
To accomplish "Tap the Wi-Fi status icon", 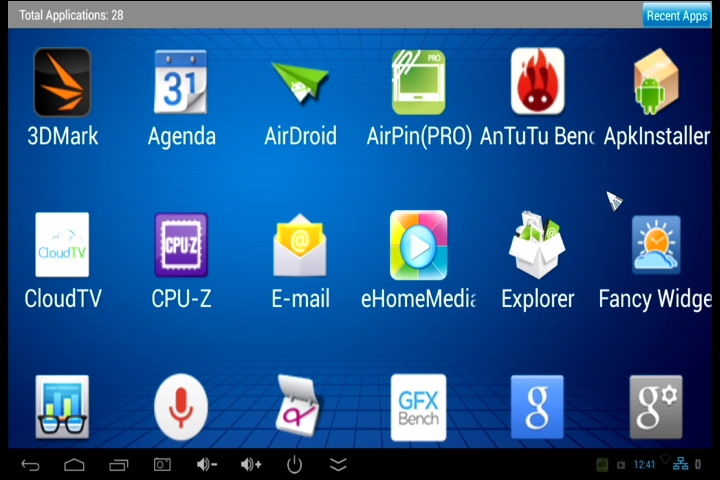I will (665, 459).
